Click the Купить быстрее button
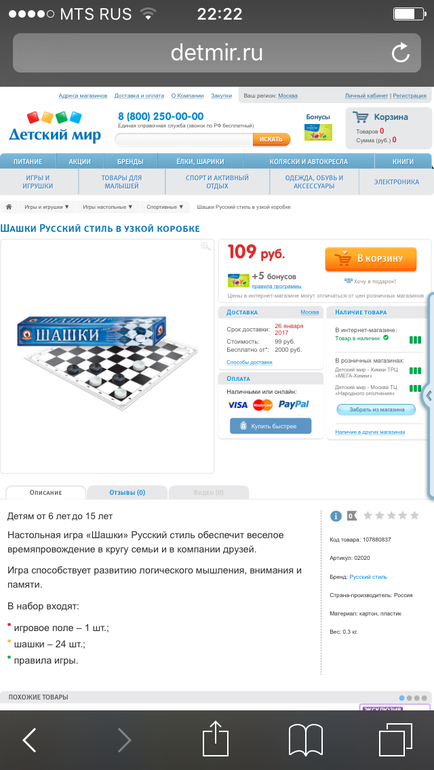This screenshot has width=434, height=770. click(x=271, y=426)
